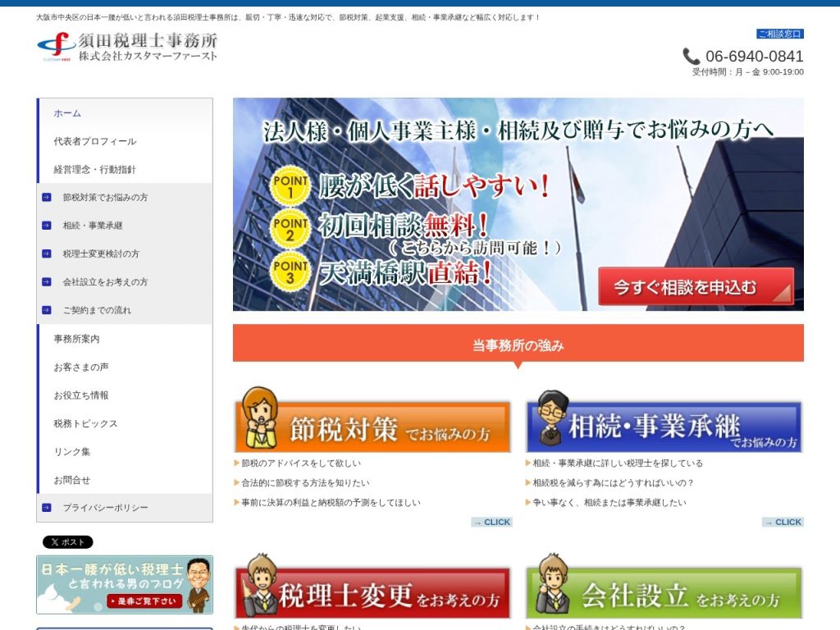Click 今すぐ相談を申込む red button
Screen dimensions: 840x630
696,286
